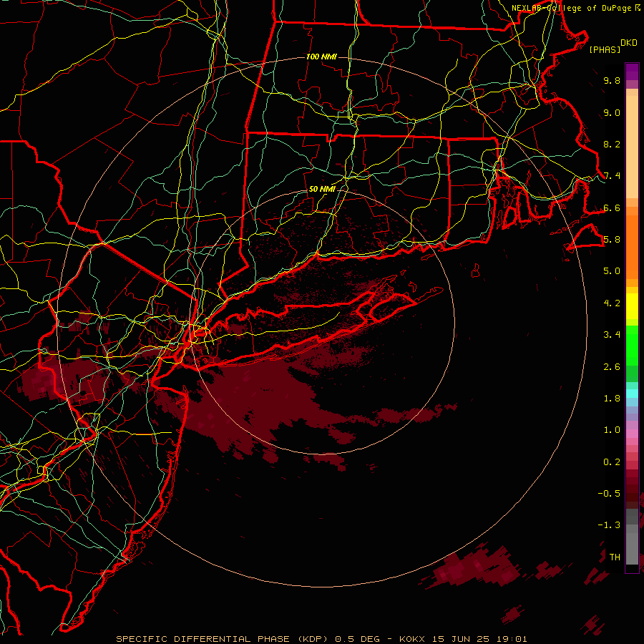
Task: Click the Specific Differential Phase KOKX caption text
Action: click(321, 639)
